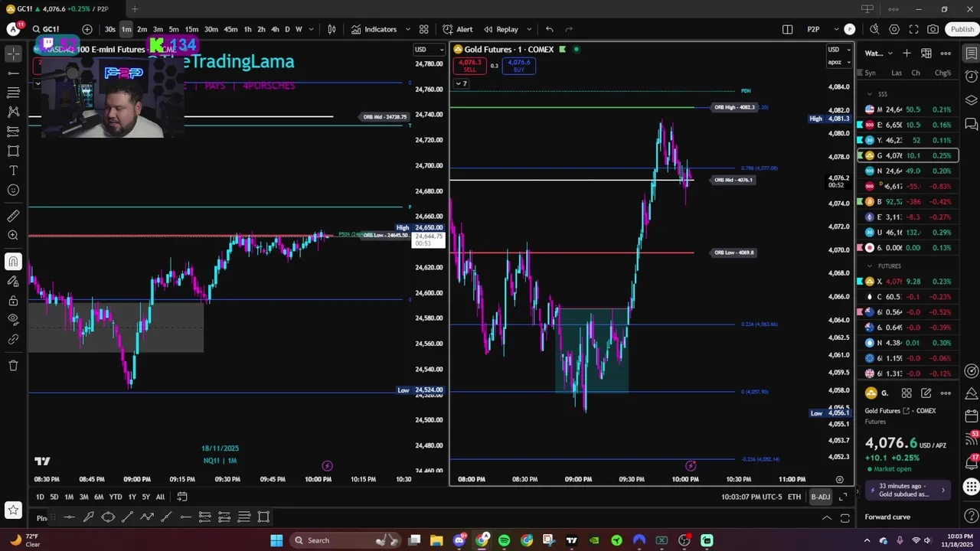This screenshot has width=980, height=551.
Task: Create a new Alert
Action: coord(458,29)
